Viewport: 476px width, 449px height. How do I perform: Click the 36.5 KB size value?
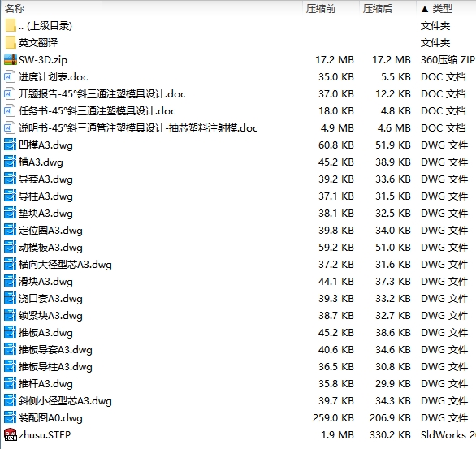[336, 366]
